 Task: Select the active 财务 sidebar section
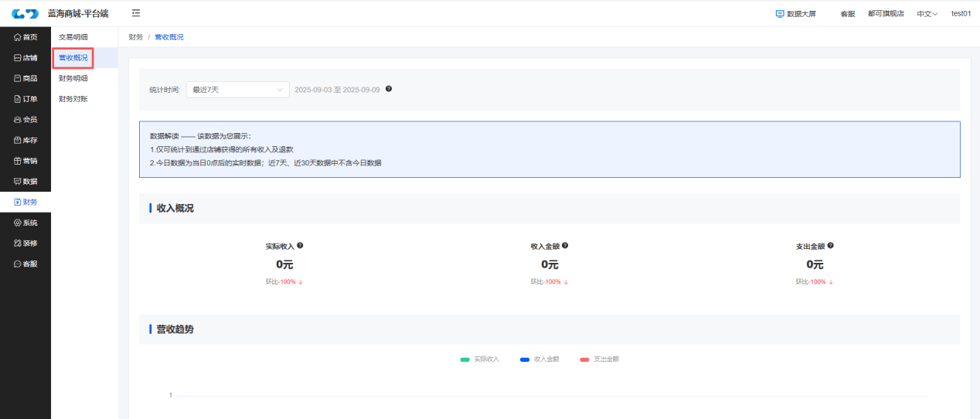coord(26,202)
